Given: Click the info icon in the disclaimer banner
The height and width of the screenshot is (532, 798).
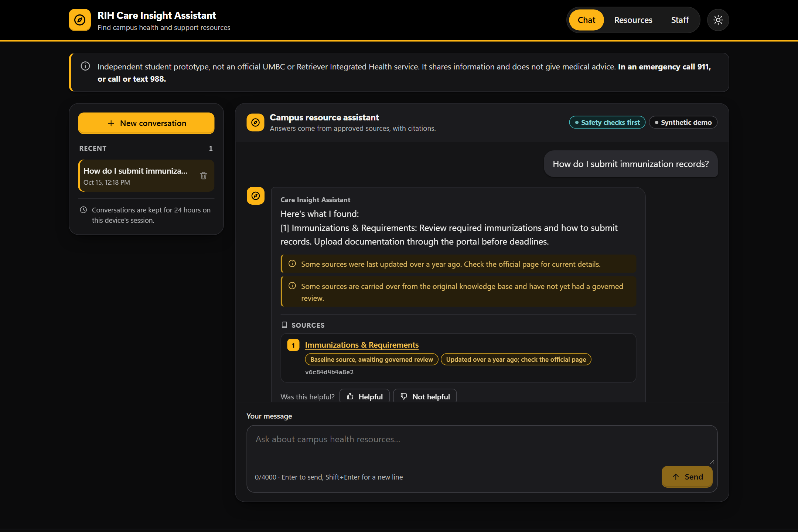Looking at the screenshot, I should coord(85,66).
